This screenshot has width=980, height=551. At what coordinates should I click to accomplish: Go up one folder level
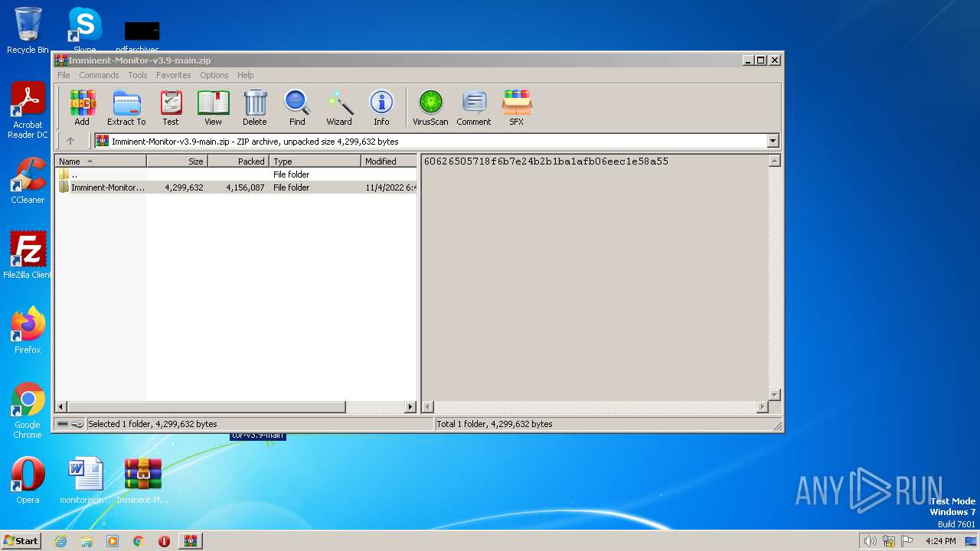click(70, 141)
